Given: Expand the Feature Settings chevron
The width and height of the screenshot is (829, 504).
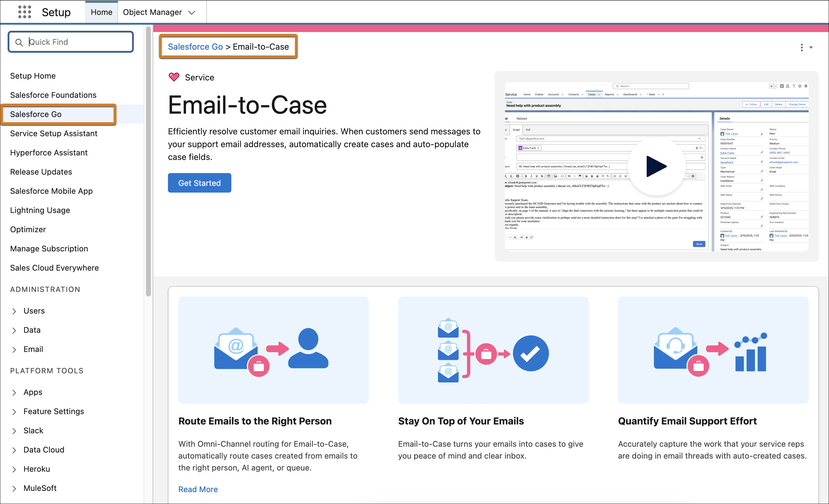Looking at the screenshot, I should click(x=14, y=412).
